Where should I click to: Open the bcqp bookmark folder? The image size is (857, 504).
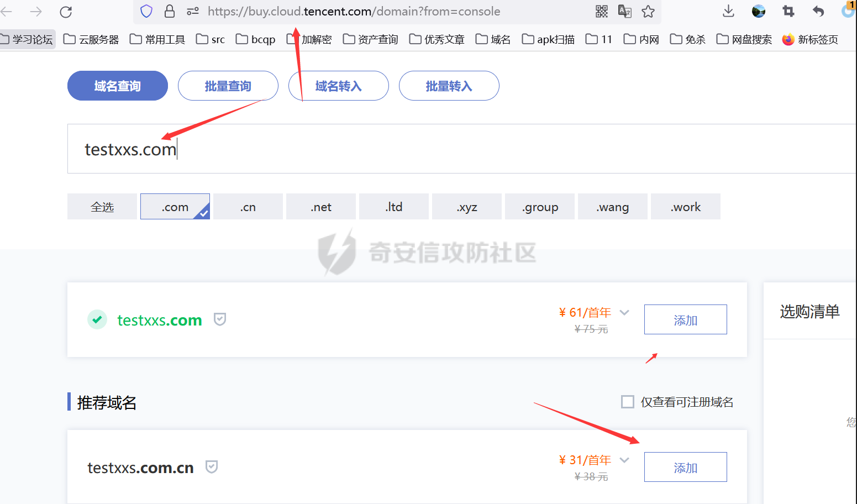pos(255,39)
